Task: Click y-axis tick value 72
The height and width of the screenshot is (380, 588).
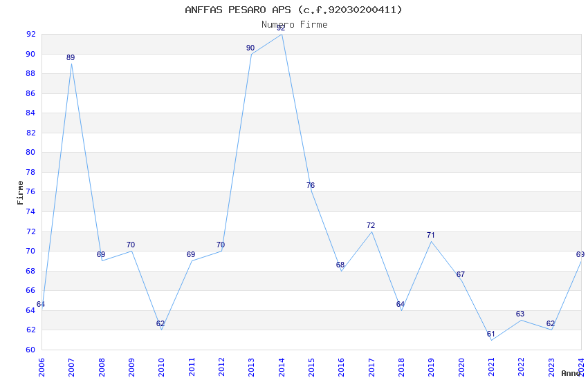Action: pyautogui.click(x=30, y=231)
